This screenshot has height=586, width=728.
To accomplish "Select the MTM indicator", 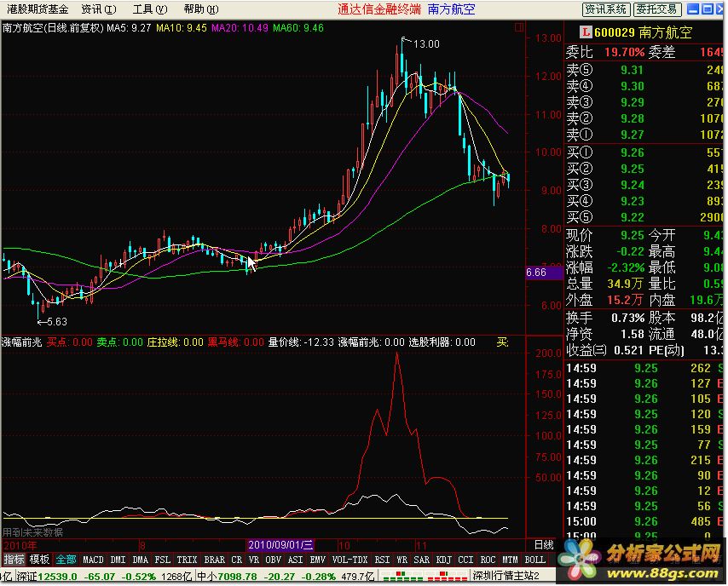I will point(511,560).
